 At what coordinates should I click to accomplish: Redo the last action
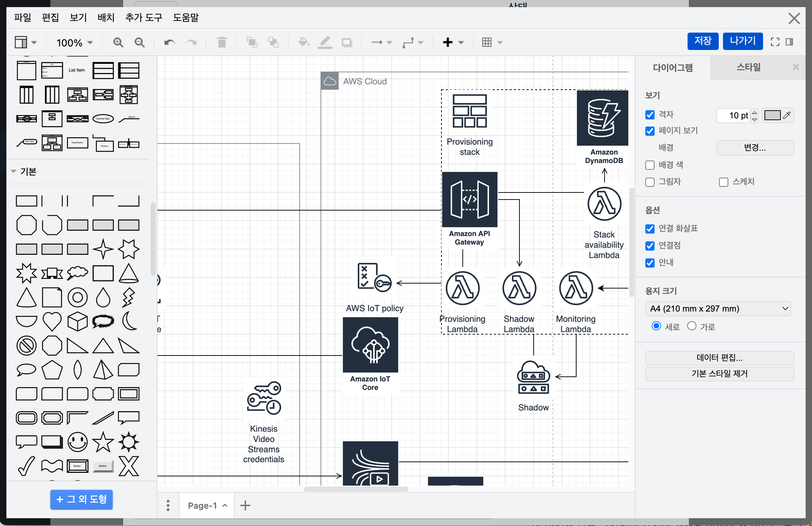pos(191,43)
